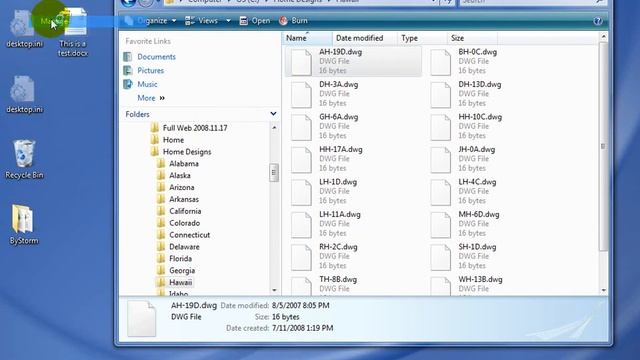This screenshot has height=360, width=640.
Task: Select the Home Designs folder
Action: [x=187, y=151]
